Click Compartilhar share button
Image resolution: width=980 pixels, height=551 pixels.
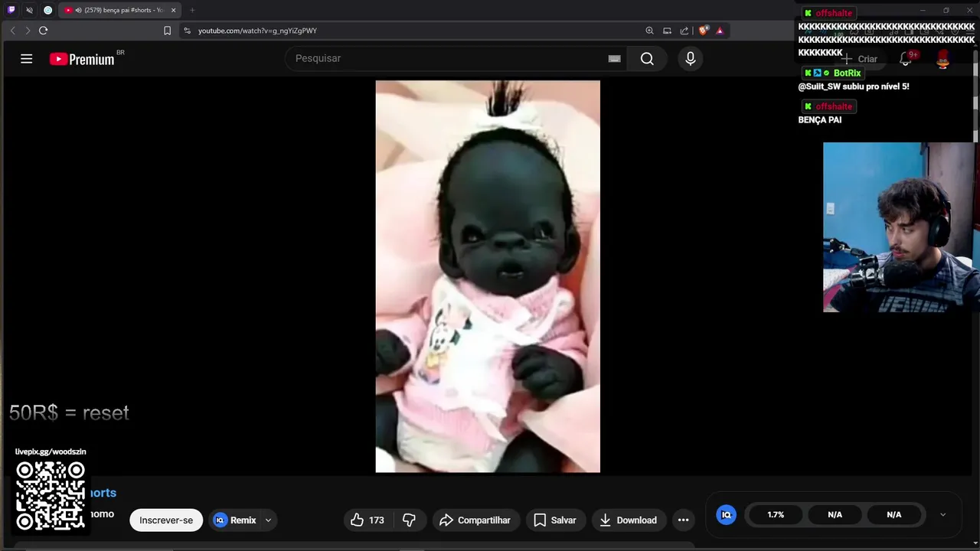click(475, 520)
